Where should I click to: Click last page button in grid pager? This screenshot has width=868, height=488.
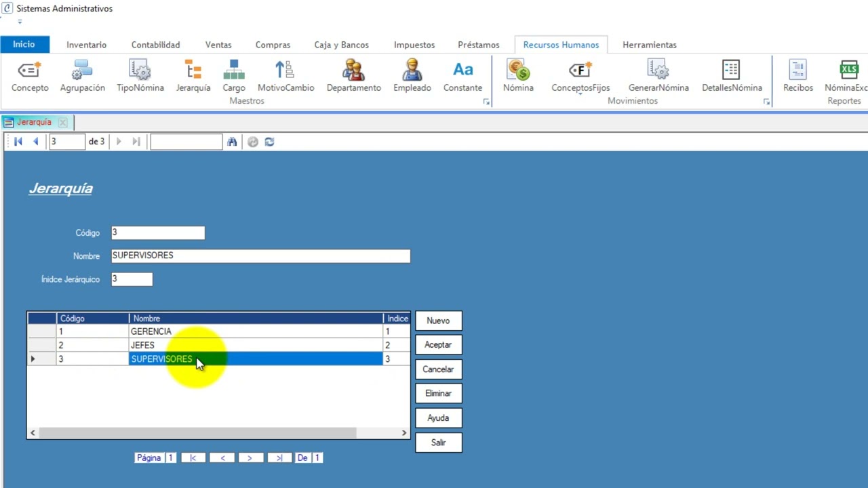279,458
